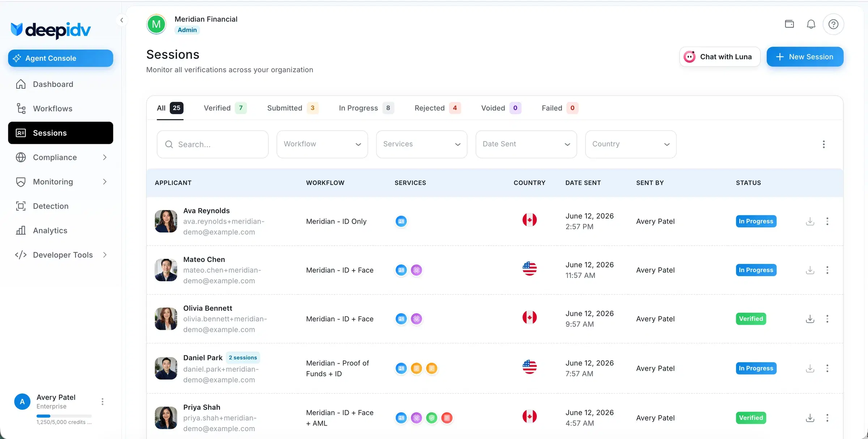The width and height of the screenshot is (868, 439).
Task: Switch to the Failed tab
Action: coord(560,108)
